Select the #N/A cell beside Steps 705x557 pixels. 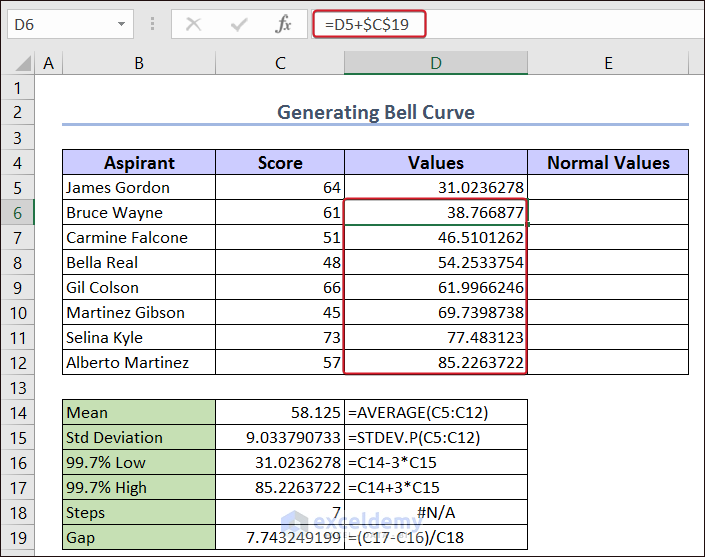click(x=436, y=512)
